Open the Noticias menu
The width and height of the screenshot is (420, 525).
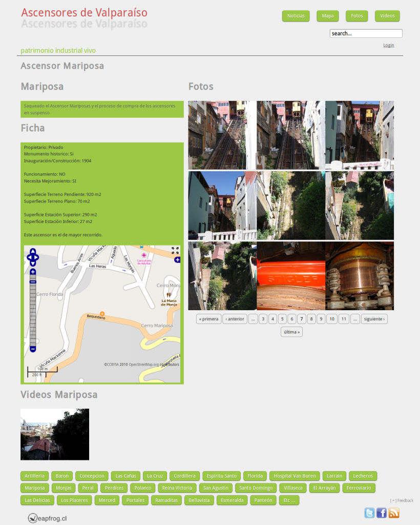point(296,16)
